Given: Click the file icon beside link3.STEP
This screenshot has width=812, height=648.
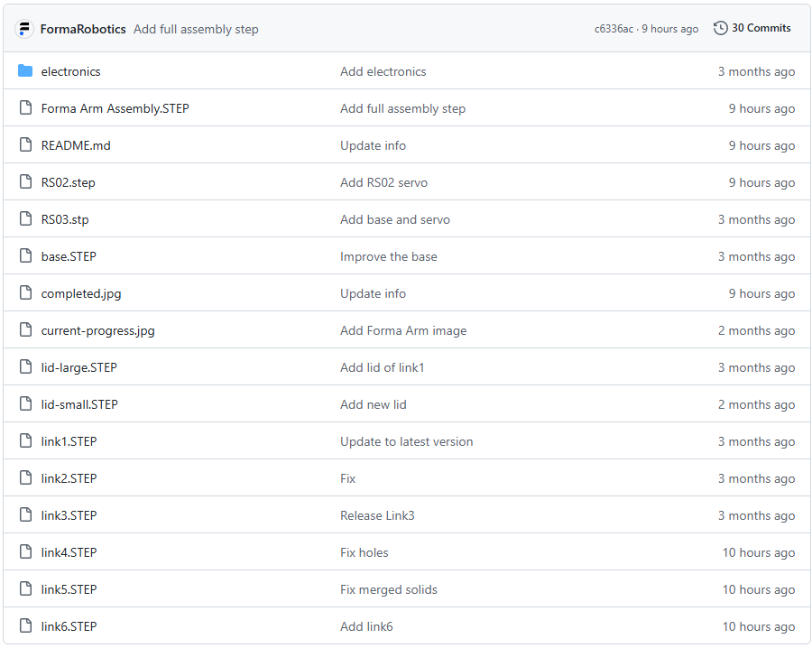Looking at the screenshot, I should (25, 514).
